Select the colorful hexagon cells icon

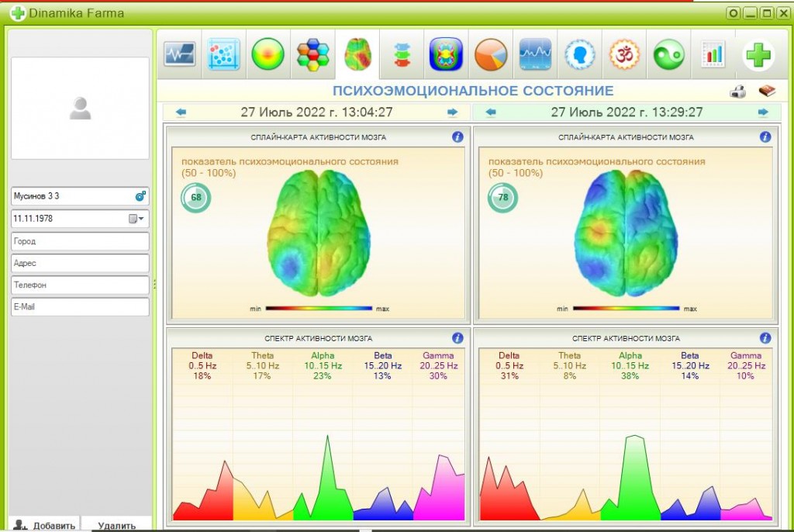[x=312, y=54]
